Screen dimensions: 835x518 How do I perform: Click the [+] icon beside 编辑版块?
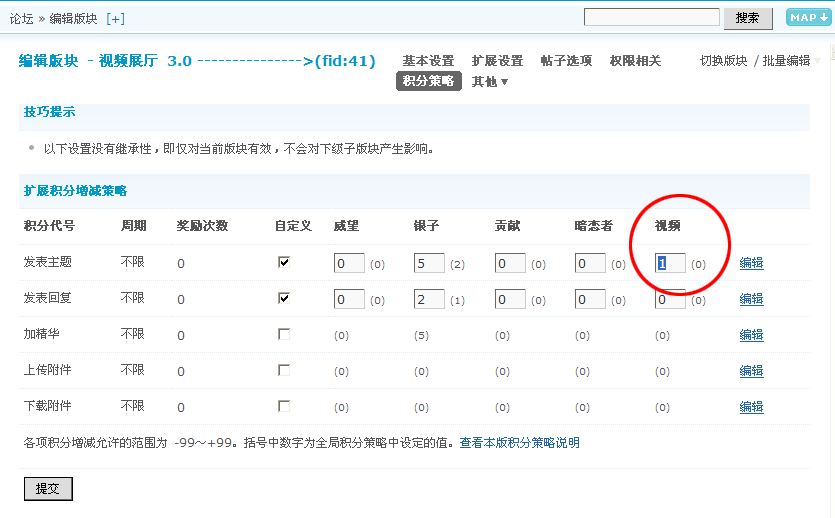(x=116, y=19)
